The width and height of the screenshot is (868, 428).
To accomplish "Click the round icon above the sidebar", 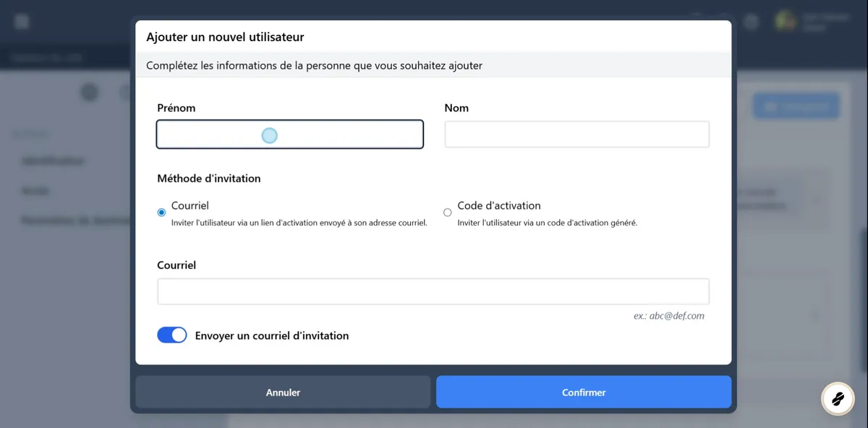I will click(x=89, y=92).
